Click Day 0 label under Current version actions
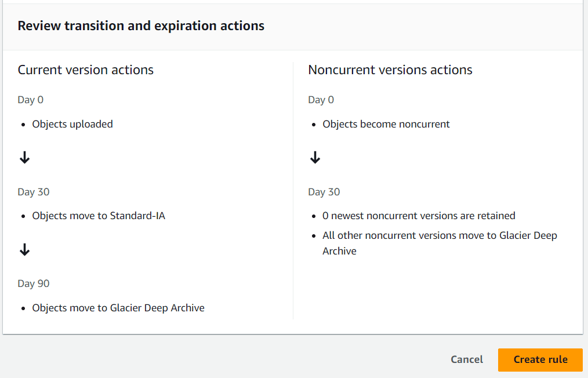The width and height of the screenshot is (588, 378). (x=30, y=100)
